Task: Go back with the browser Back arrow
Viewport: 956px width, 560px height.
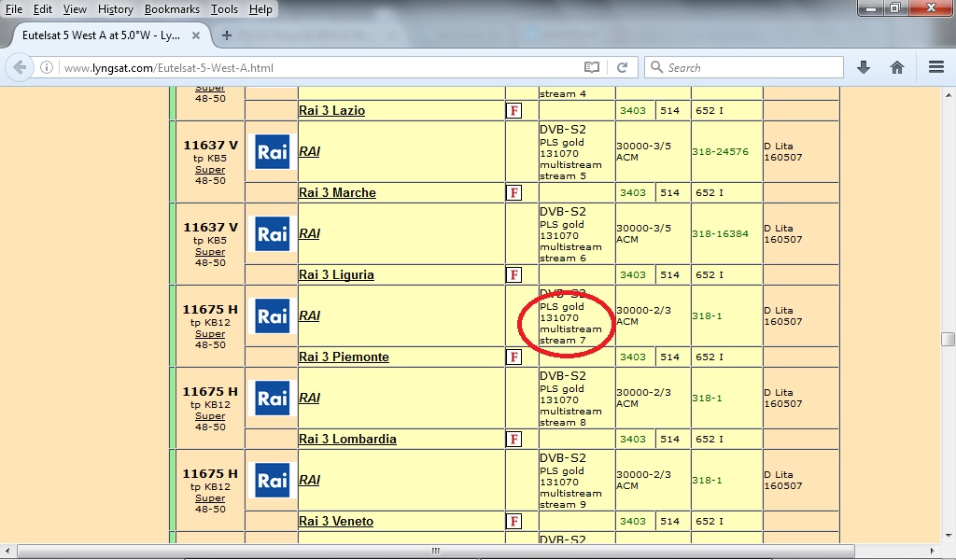Action: (19, 67)
